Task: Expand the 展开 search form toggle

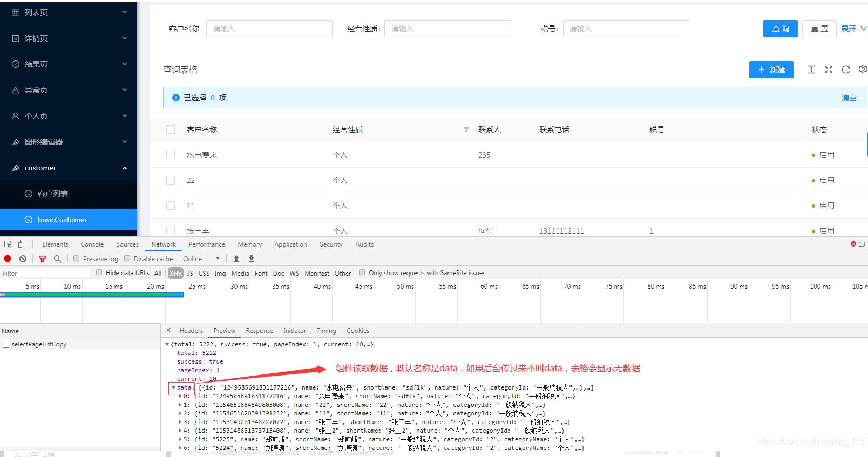Action: tap(853, 29)
